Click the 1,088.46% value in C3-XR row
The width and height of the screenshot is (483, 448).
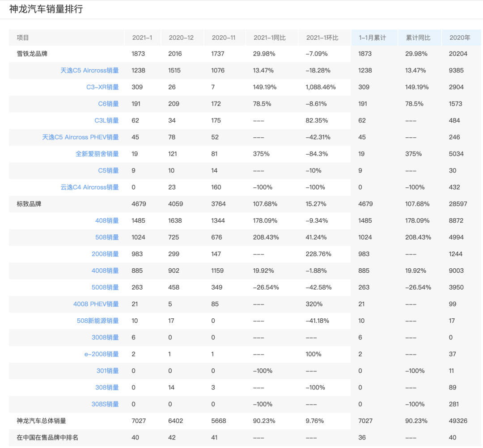pos(321,87)
